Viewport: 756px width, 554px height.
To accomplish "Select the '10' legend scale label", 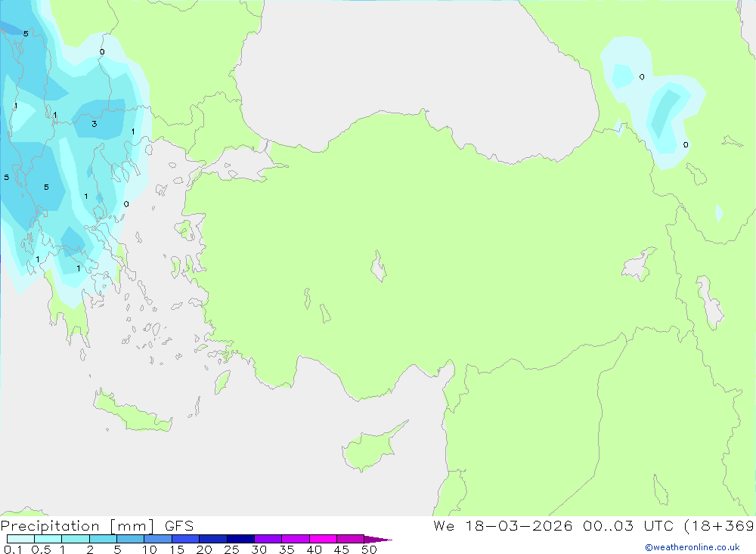I will [149, 549].
